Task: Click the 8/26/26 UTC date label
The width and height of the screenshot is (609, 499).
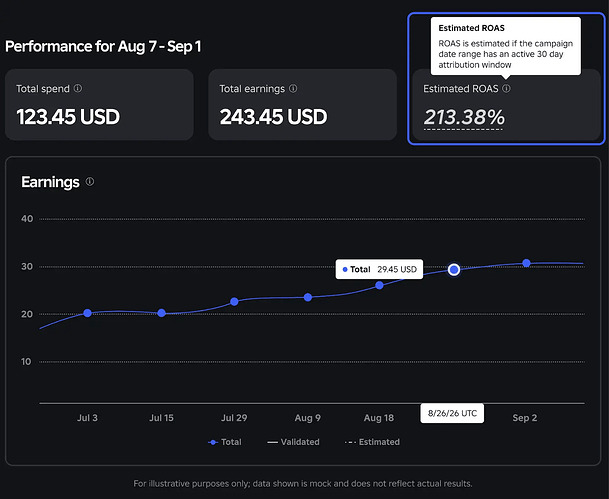Action: click(452, 413)
